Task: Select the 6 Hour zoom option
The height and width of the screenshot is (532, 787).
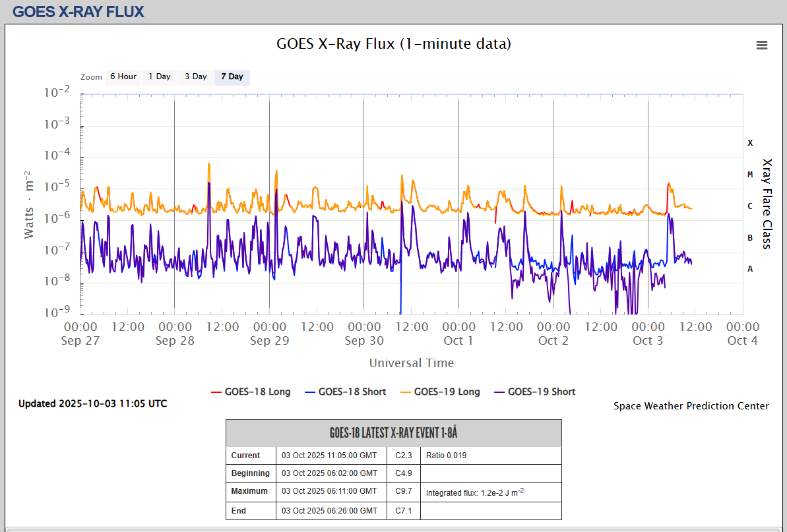Action: pos(123,76)
